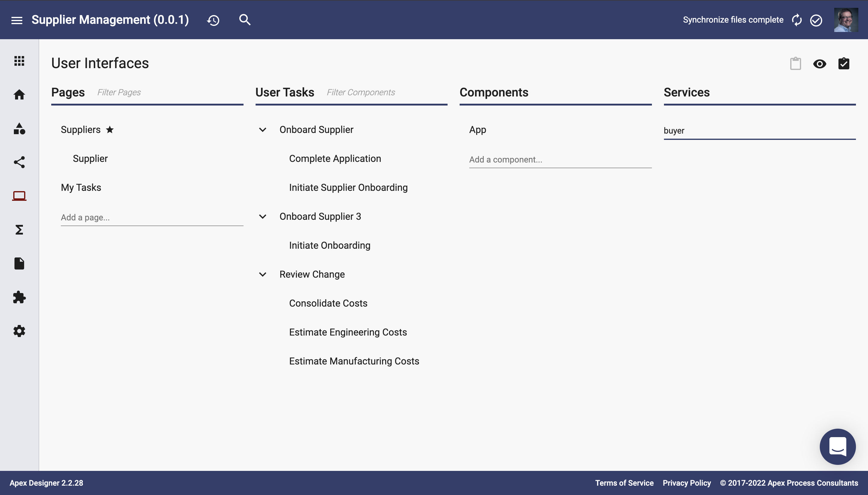868x495 pixels.
Task: Collapse the Review Change task group
Action: point(263,274)
